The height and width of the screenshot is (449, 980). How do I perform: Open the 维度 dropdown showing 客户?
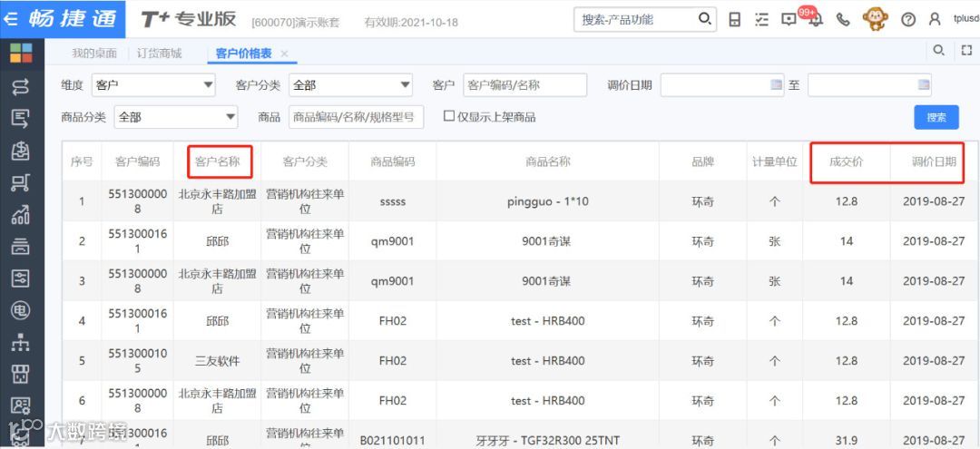click(x=153, y=85)
